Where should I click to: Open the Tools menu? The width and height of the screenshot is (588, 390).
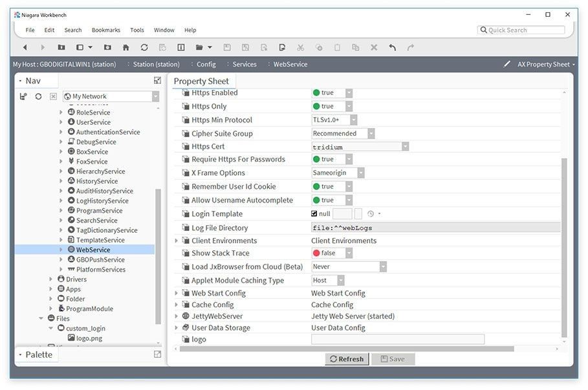click(x=137, y=30)
